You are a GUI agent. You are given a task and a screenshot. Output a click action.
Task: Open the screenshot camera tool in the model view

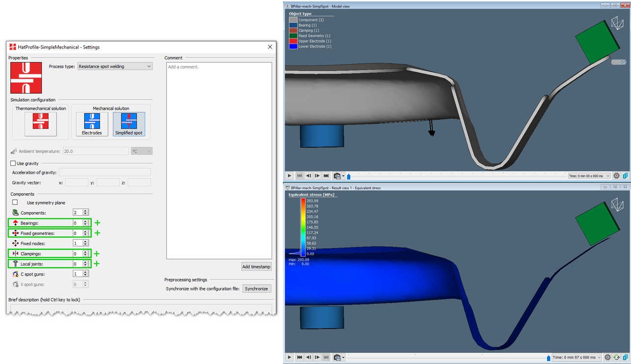[x=337, y=175]
